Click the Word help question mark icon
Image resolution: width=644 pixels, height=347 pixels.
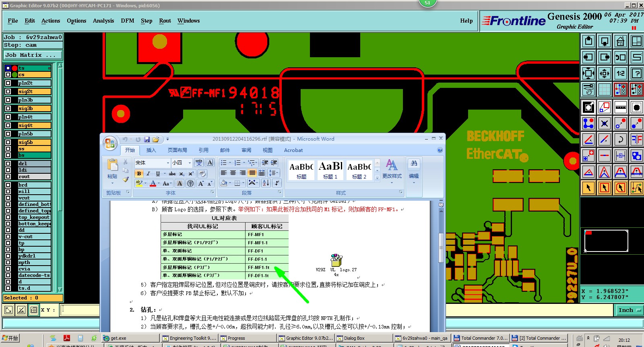[x=440, y=150]
